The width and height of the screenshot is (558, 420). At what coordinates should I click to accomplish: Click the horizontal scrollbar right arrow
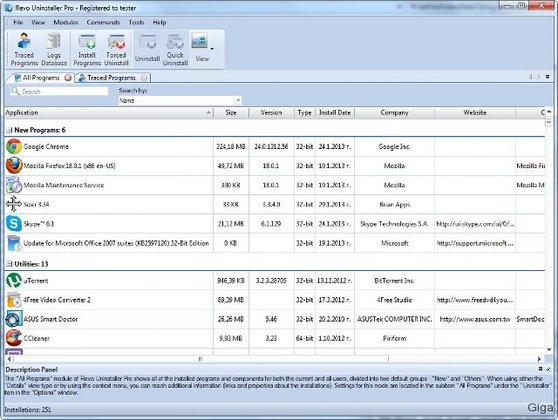(539, 359)
